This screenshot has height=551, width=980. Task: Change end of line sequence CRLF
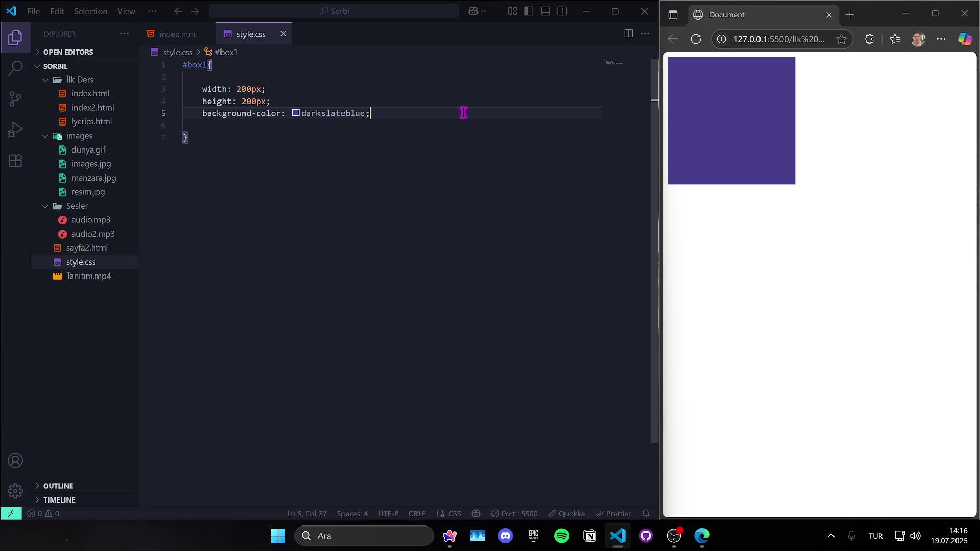[x=417, y=513]
